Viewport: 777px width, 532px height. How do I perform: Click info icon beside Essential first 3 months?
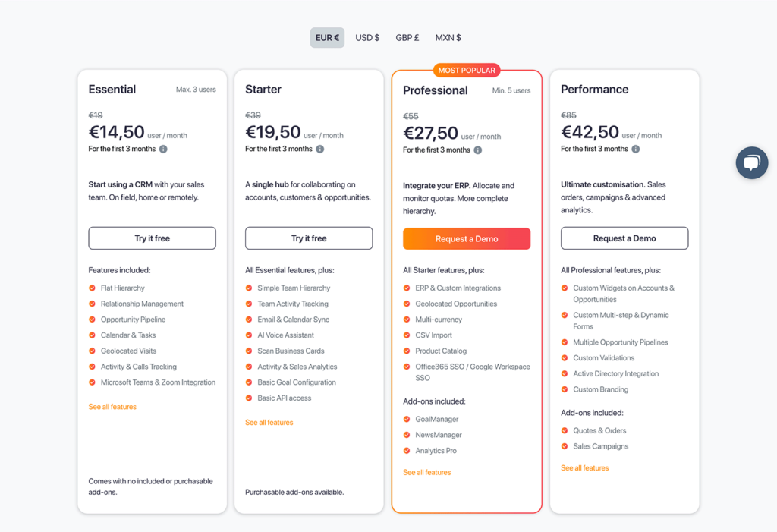(x=163, y=149)
